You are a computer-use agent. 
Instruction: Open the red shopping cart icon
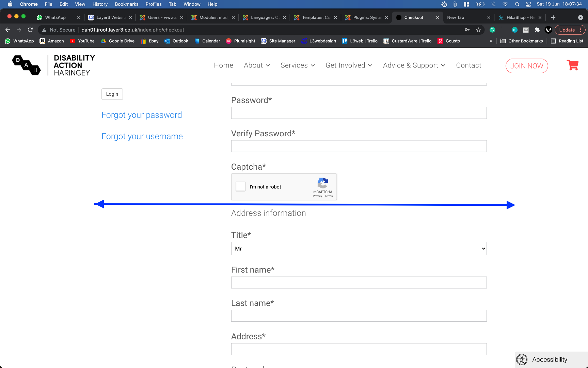pyautogui.click(x=572, y=65)
